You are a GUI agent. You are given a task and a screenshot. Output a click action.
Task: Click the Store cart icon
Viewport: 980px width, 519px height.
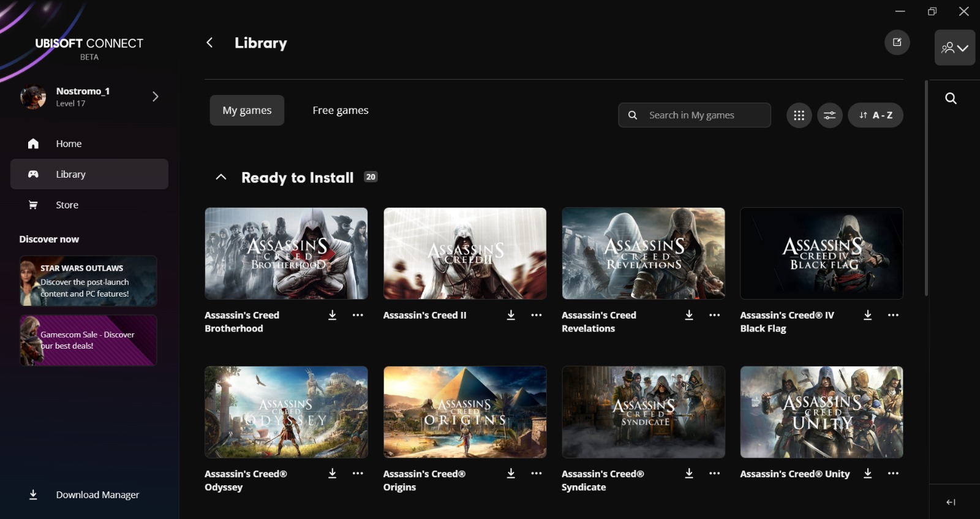(x=33, y=205)
